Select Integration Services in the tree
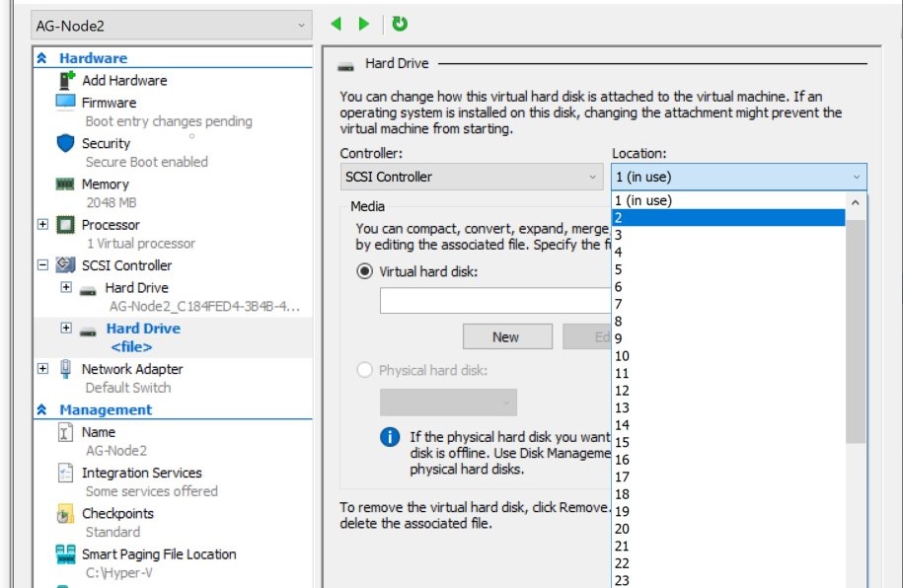Viewport: 903px width, 588px height. click(x=141, y=473)
